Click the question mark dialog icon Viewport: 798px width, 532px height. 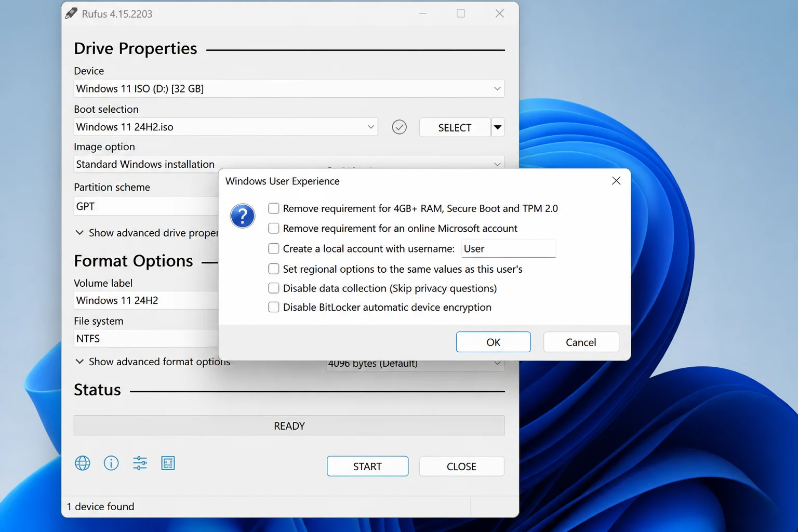point(243,216)
